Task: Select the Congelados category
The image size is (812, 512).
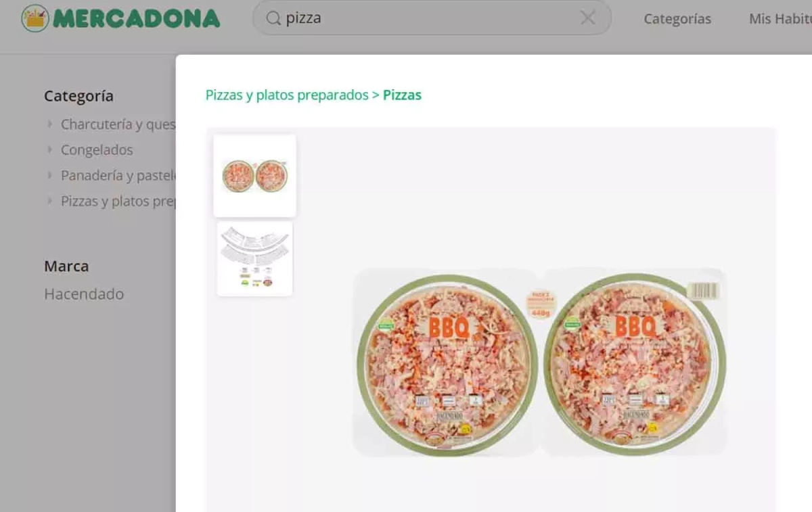Action: tap(97, 150)
